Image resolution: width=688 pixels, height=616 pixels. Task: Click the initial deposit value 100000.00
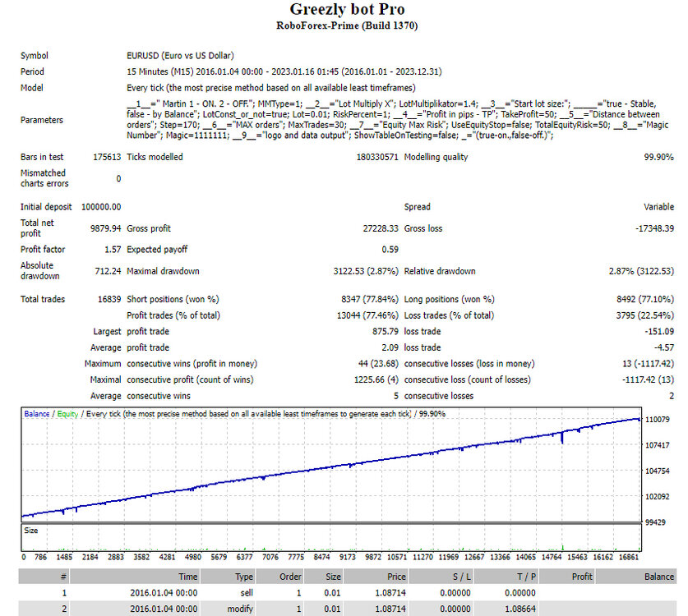pos(101,206)
